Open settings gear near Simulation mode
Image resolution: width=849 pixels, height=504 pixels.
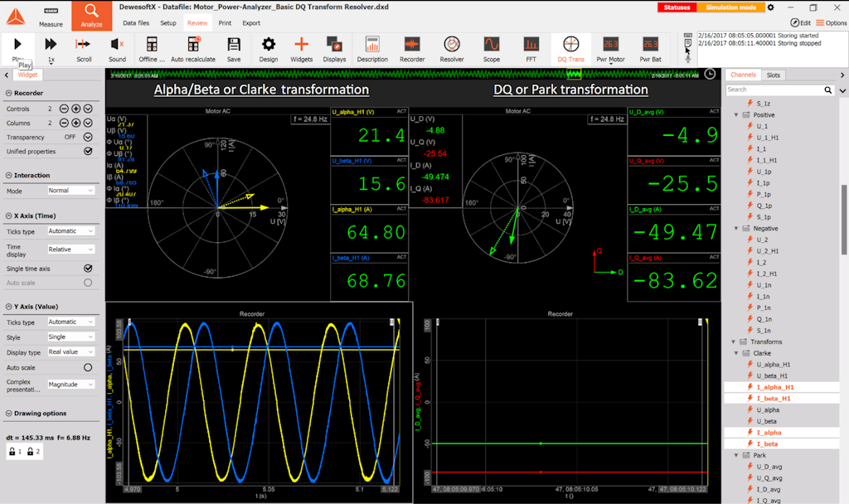point(770,7)
